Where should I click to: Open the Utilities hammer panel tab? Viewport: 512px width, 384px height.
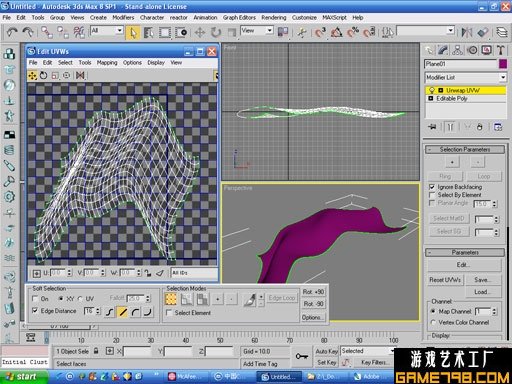(x=500, y=50)
